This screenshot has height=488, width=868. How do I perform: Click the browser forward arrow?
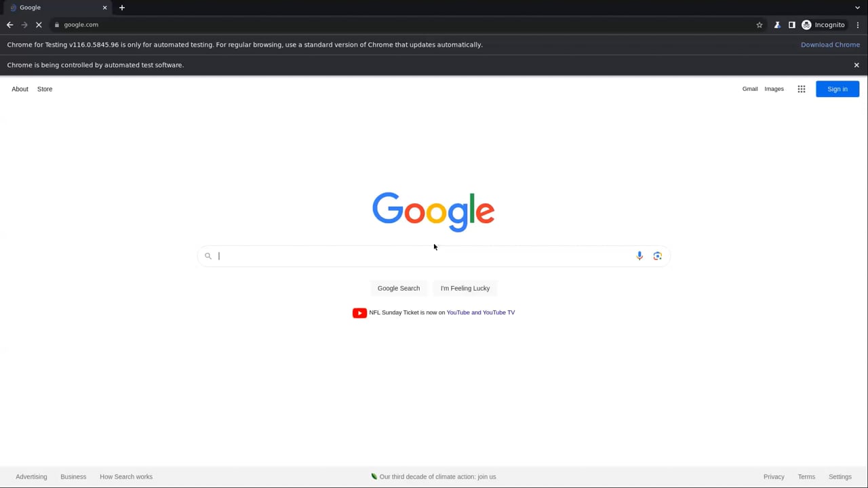click(24, 24)
